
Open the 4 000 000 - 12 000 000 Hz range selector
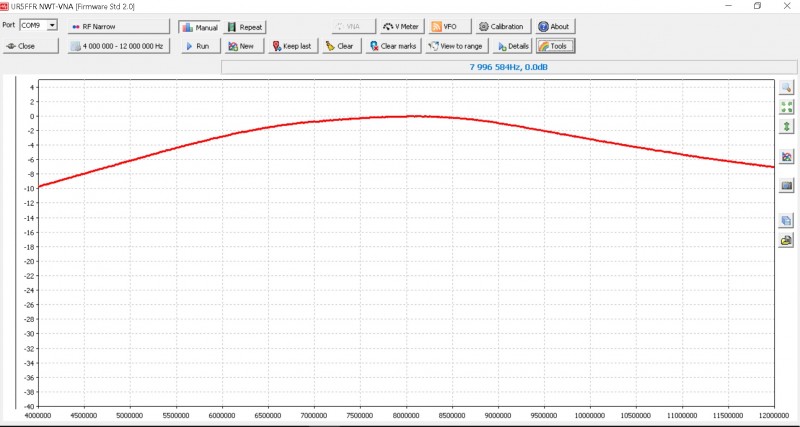[x=118, y=46]
